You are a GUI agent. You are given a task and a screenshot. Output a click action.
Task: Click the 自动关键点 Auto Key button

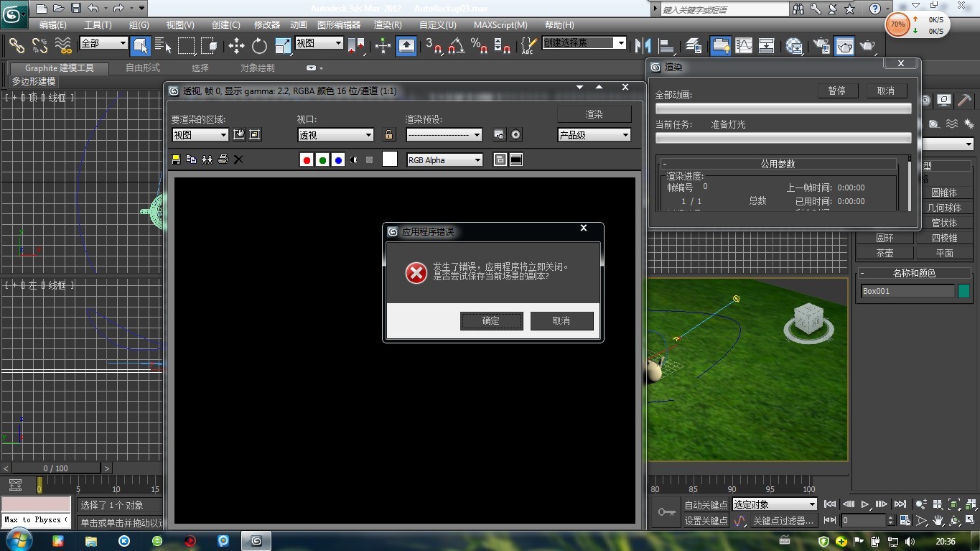[706, 504]
